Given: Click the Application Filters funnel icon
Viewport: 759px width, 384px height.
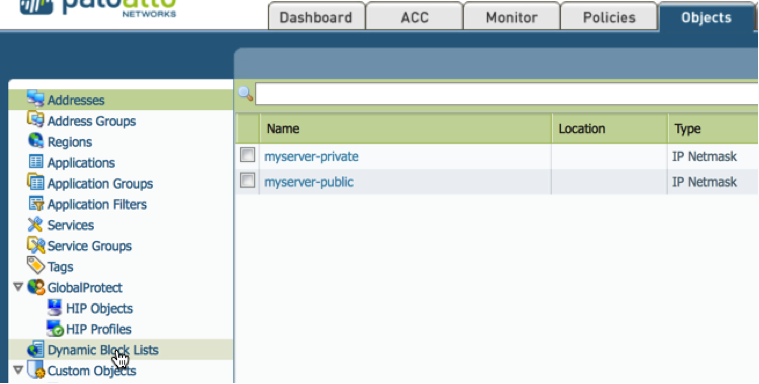Looking at the screenshot, I should pyautogui.click(x=36, y=204).
